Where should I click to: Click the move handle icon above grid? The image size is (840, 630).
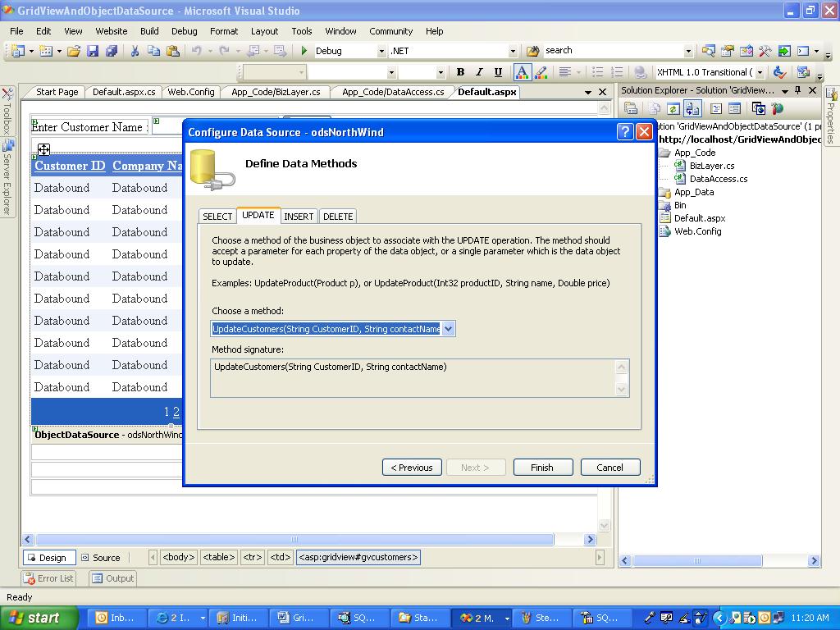(x=43, y=149)
